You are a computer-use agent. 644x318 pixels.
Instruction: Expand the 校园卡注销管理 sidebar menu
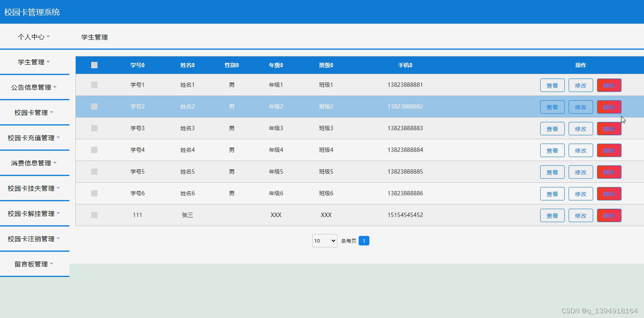click(35, 239)
